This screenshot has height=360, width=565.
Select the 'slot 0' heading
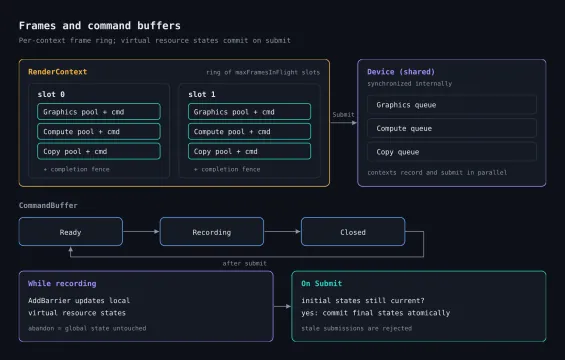51,94
